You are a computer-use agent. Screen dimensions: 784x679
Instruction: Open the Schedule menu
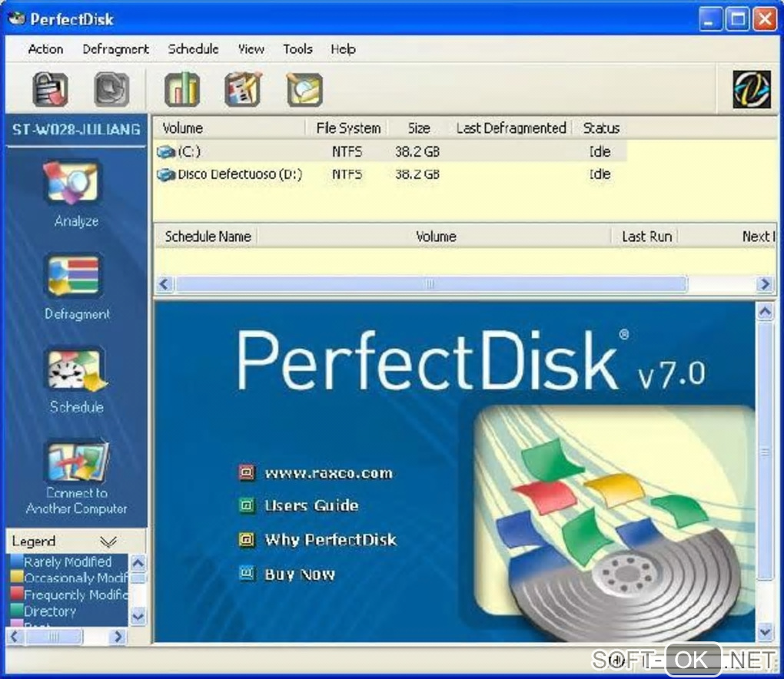tap(193, 49)
